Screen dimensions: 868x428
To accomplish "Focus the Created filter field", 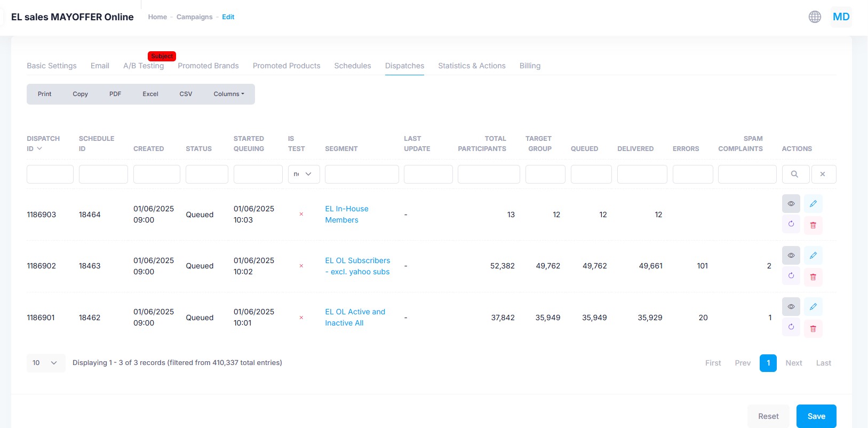I will 157,174.
